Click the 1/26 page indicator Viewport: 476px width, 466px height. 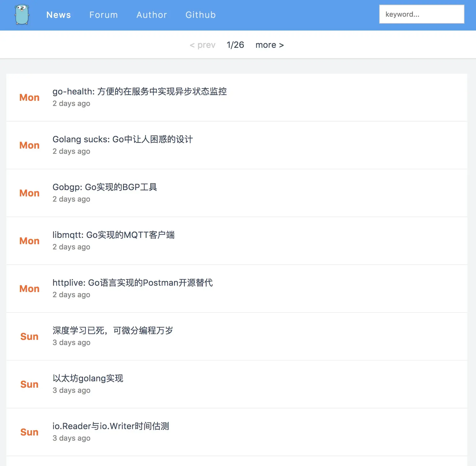[235, 45]
